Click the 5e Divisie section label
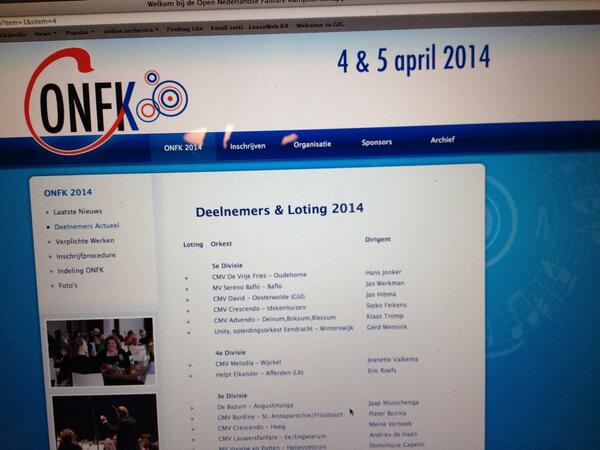This screenshot has width=600, height=450. coord(227,266)
